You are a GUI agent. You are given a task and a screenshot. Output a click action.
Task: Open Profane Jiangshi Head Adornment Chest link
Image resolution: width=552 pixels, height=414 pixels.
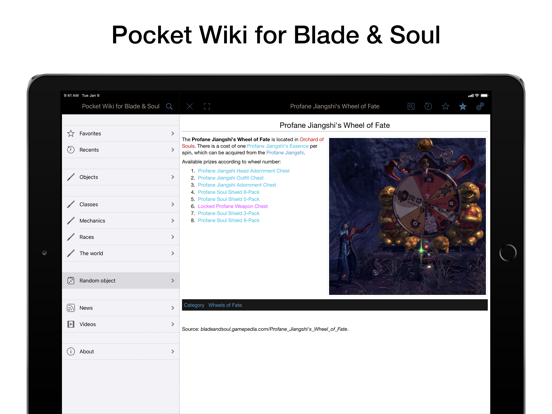(244, 171)
